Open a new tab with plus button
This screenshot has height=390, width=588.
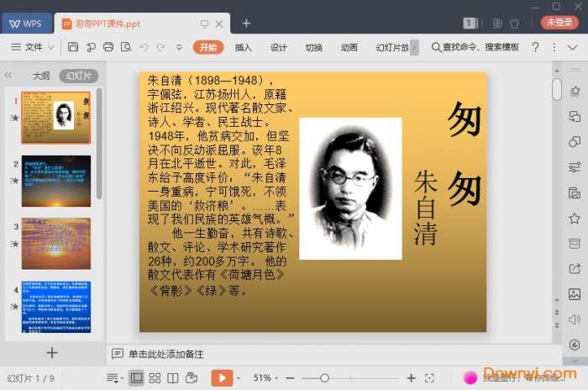[246, 24]
